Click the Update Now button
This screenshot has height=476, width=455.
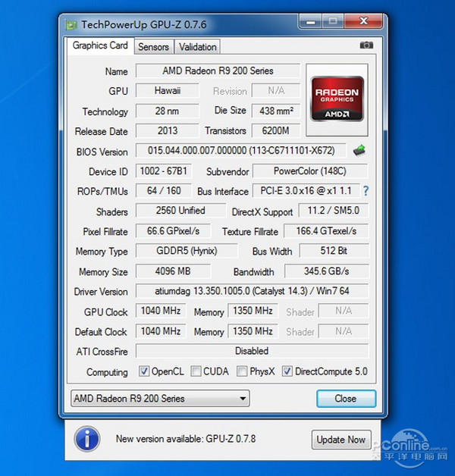pos(341,440)
